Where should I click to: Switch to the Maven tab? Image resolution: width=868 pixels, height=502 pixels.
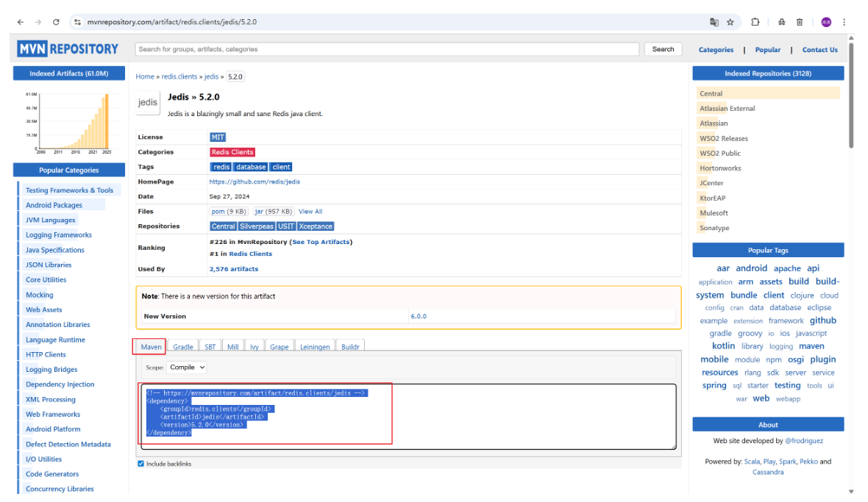tap(151, 347)
